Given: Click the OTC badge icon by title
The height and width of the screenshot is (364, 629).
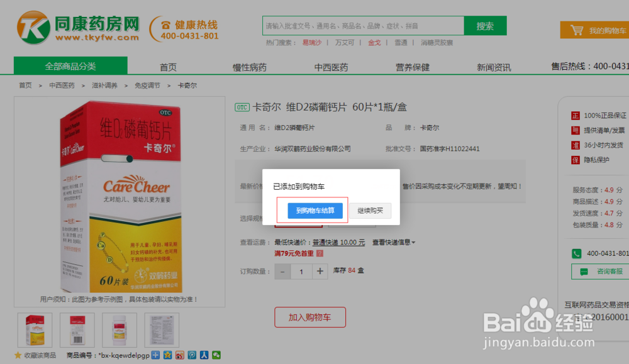Looking at the screenshot, I should click(242, 108).
